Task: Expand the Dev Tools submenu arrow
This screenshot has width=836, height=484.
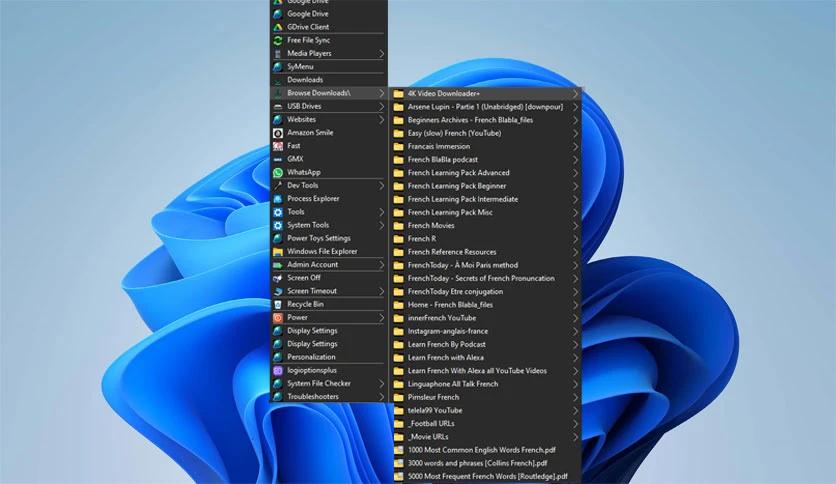Action: [x=382, y=185]
